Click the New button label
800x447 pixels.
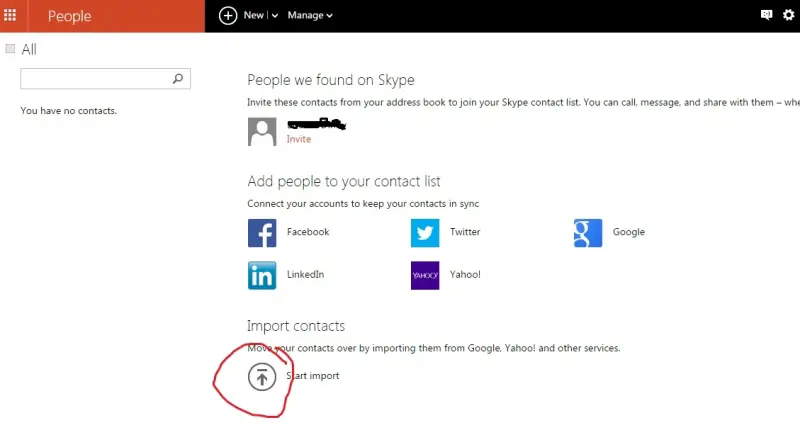click(x=254, y=15)
